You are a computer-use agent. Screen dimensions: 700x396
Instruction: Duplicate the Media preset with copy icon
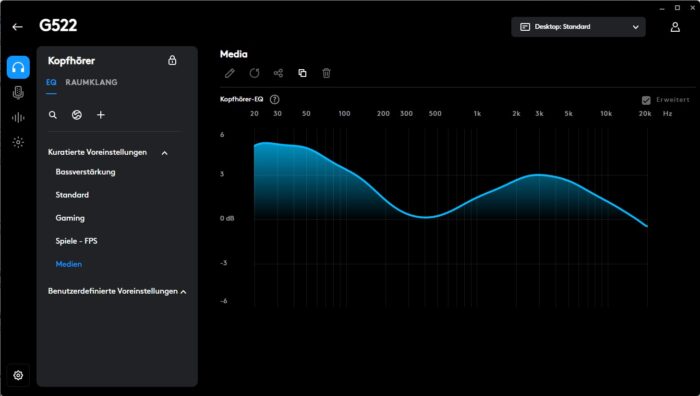pos(302,73)
